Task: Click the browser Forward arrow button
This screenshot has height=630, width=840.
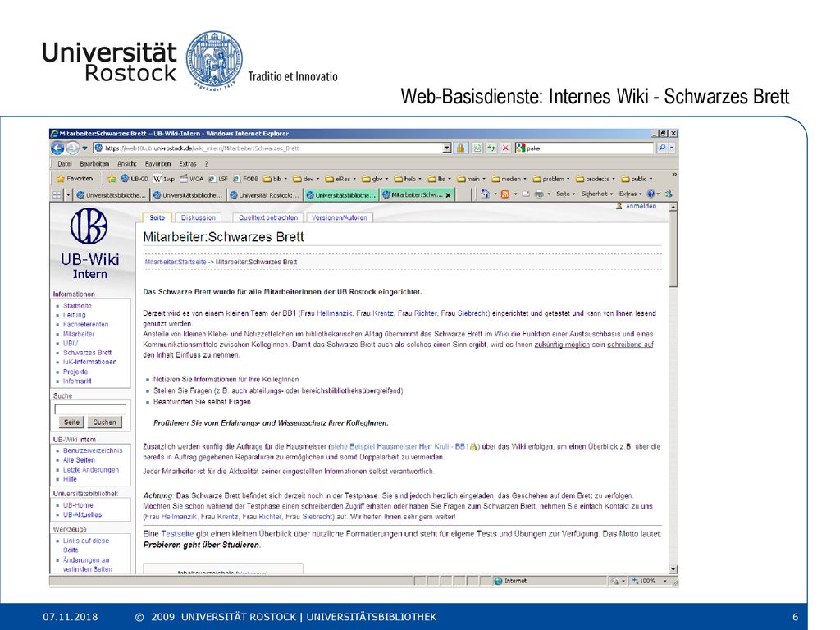Action: pyautogui.click(x=72, y=148)
